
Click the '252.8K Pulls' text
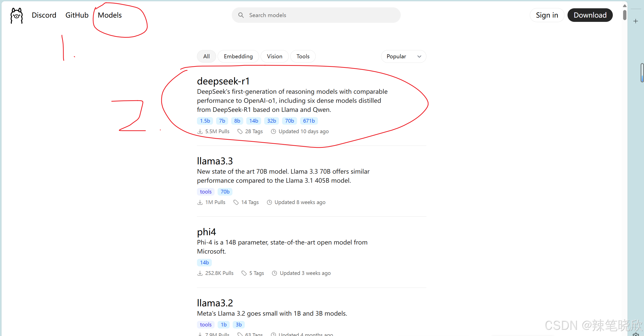tap(219, 273)
